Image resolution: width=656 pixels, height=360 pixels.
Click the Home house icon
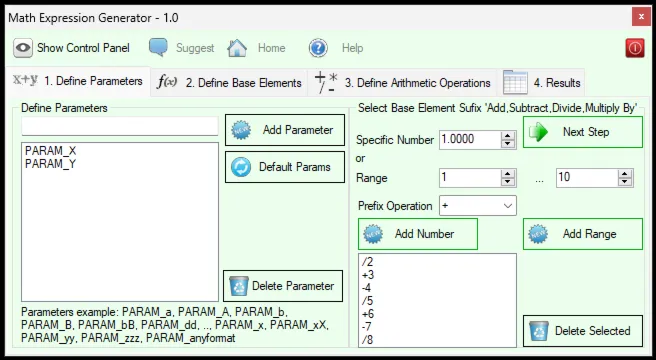point(237,48)
